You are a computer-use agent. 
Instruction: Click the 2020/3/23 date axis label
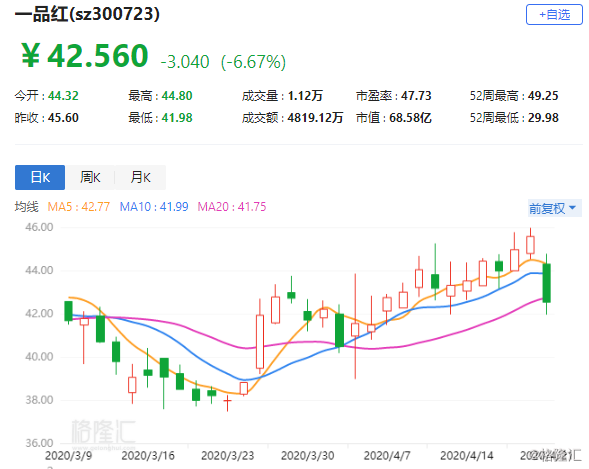[228, 456]
